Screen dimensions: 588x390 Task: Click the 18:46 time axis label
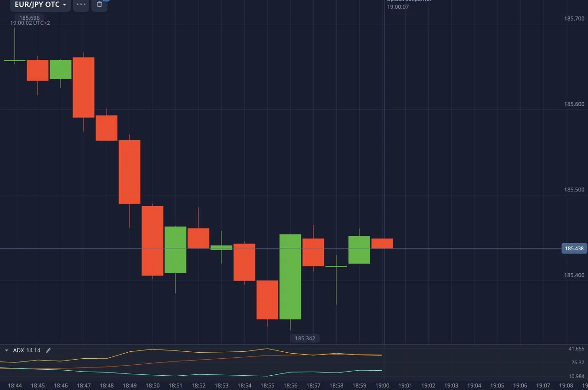coord(61,385)
